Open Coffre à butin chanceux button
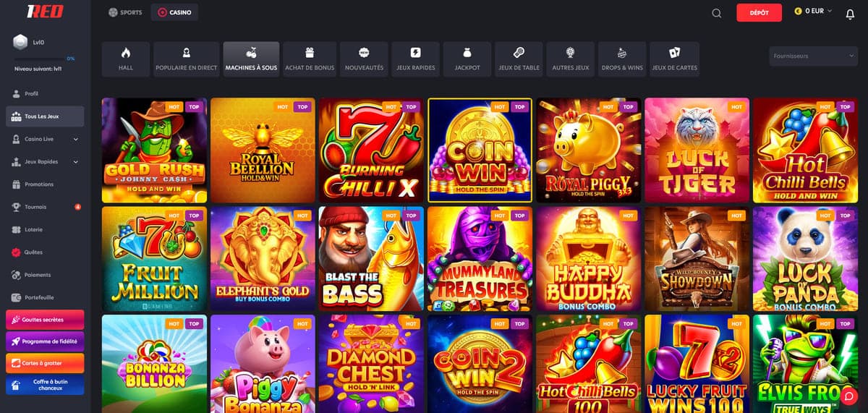This screenshot has height=413, width=868. pyautogui.click(x=45, y=385)
